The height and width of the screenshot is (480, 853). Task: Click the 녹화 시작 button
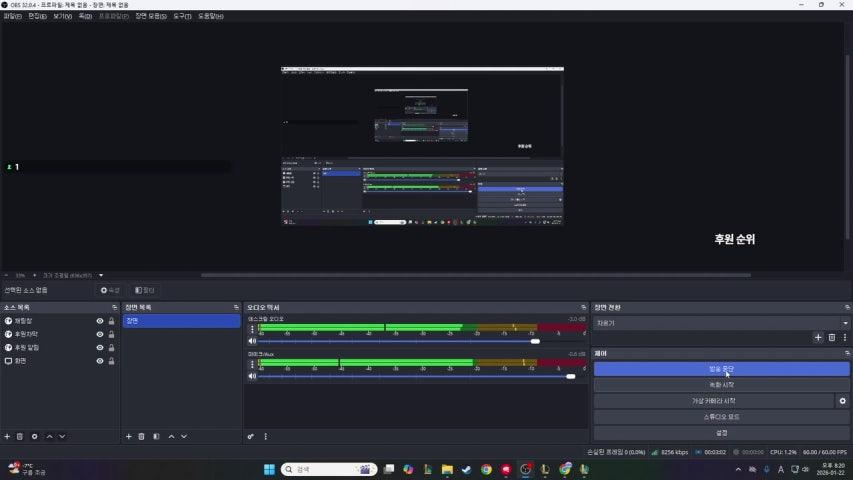(x=721, y=385)
